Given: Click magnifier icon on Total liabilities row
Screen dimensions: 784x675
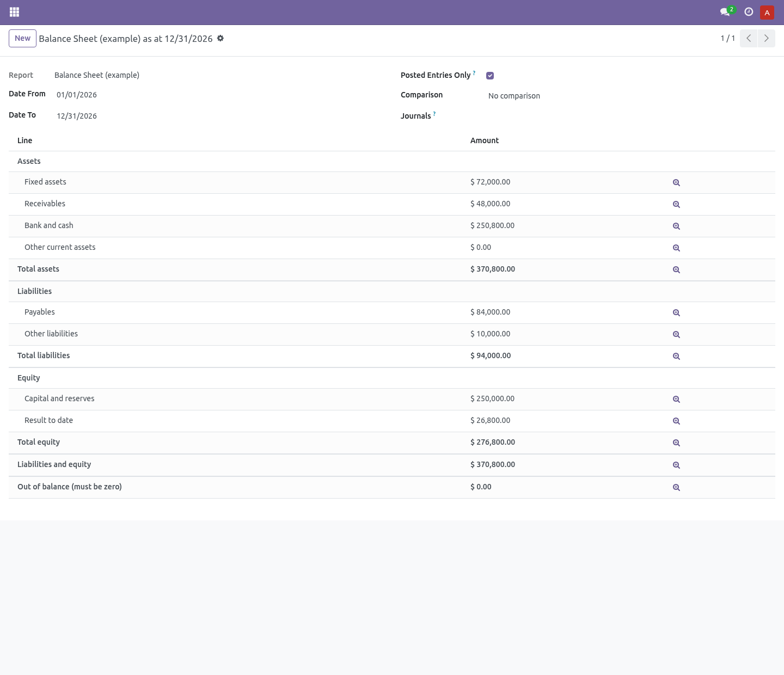Looking at the screenshot, I should [x=676, y=357].
